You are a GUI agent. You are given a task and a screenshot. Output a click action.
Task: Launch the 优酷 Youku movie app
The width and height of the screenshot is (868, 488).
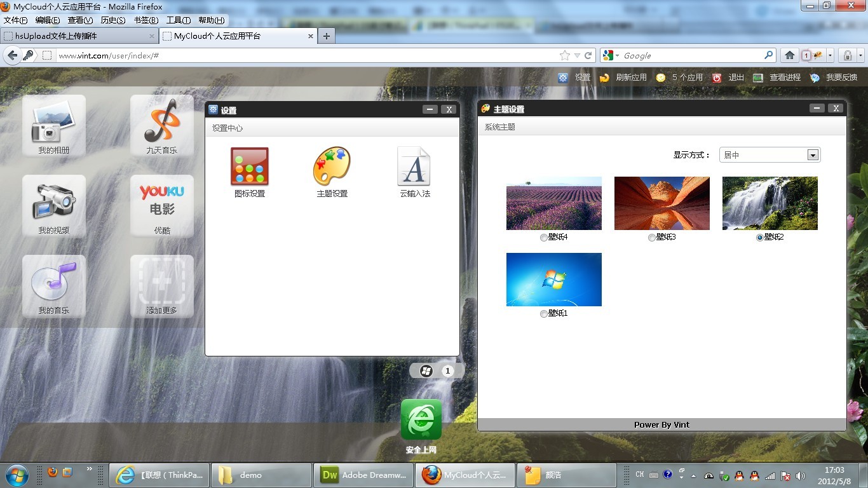(162, 205)
